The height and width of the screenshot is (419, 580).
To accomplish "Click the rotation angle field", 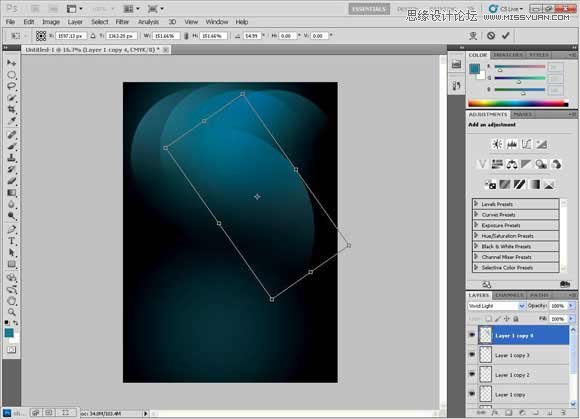I will pos(252,36).
